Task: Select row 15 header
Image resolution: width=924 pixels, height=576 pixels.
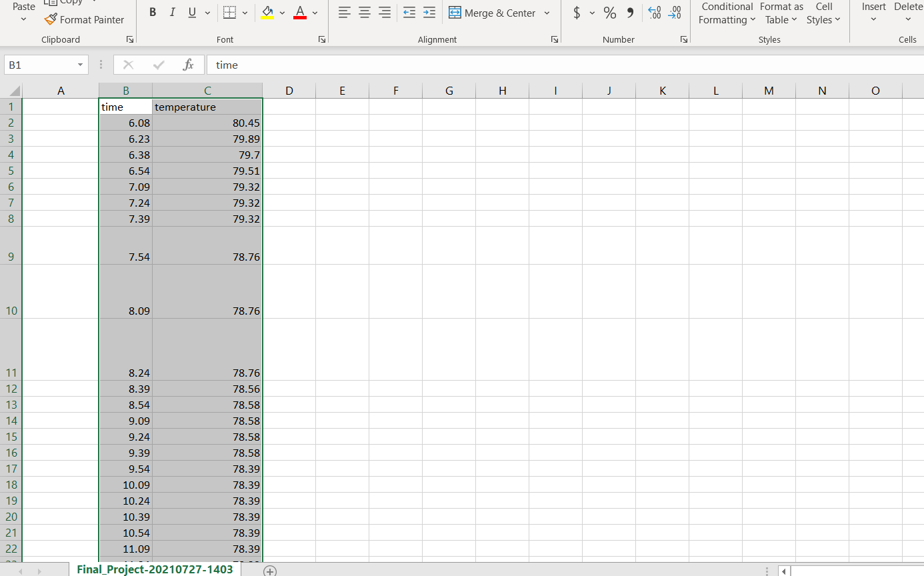Action: [x=11, y=437]
